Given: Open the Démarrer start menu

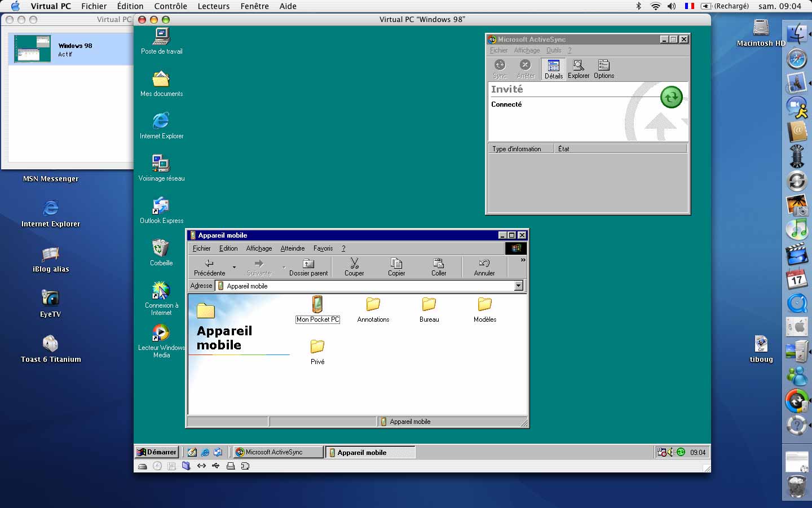Looking at the screenshot, I should [157, 452].
